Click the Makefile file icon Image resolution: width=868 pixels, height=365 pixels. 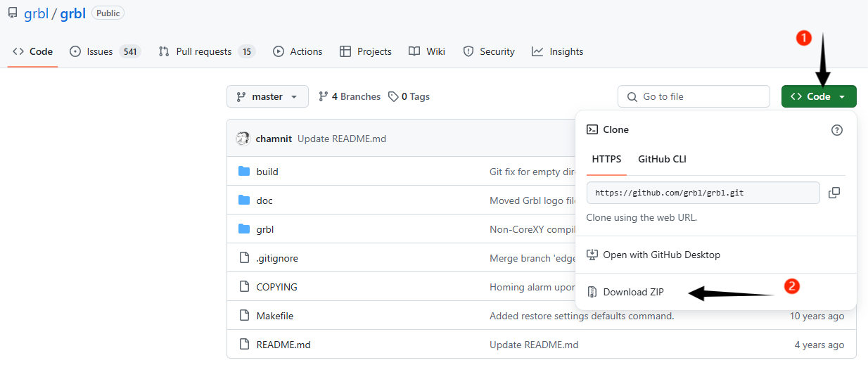(x=244, y=316)
